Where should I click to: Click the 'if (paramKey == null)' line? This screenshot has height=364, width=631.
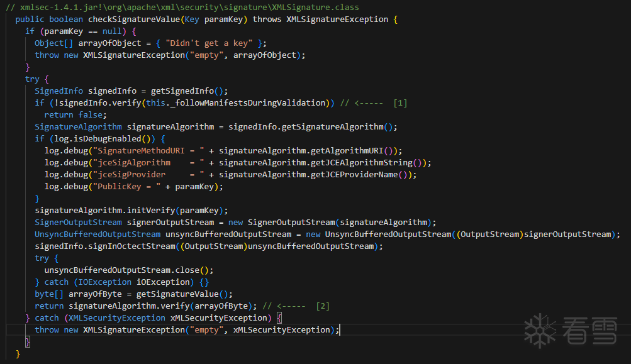pos(81,31)
